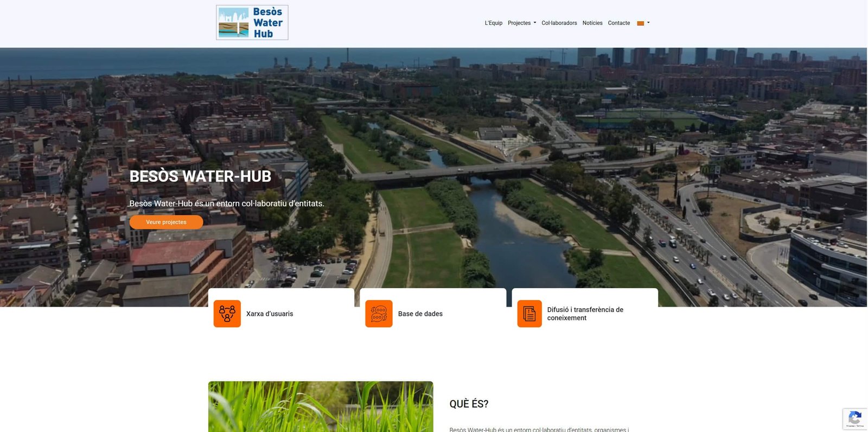Click the orange Xarxa d'usuaris network icon
868x432 pixels.
tap(227, 314)
